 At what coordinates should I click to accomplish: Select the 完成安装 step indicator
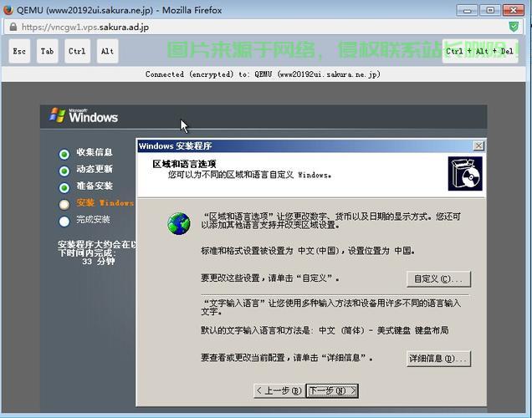pos(64,221)
